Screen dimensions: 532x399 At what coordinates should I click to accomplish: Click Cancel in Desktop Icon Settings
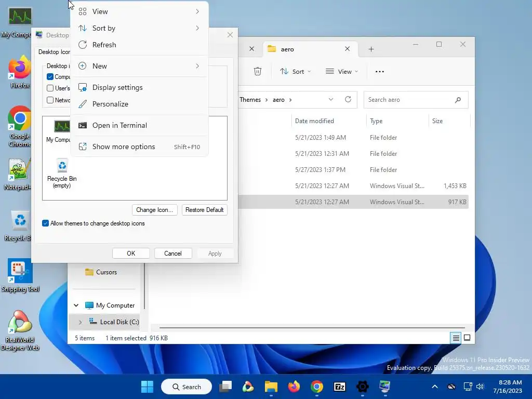173,254
